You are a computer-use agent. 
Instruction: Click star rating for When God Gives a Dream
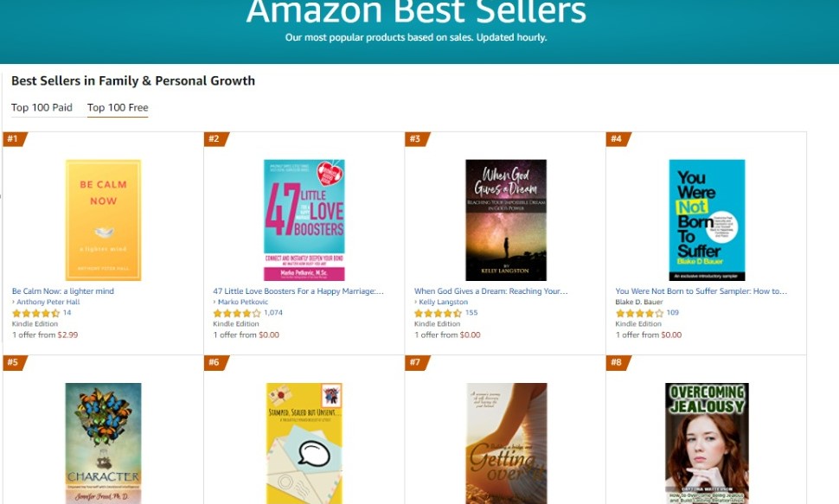pyautogui.click(x=438, y=313)
